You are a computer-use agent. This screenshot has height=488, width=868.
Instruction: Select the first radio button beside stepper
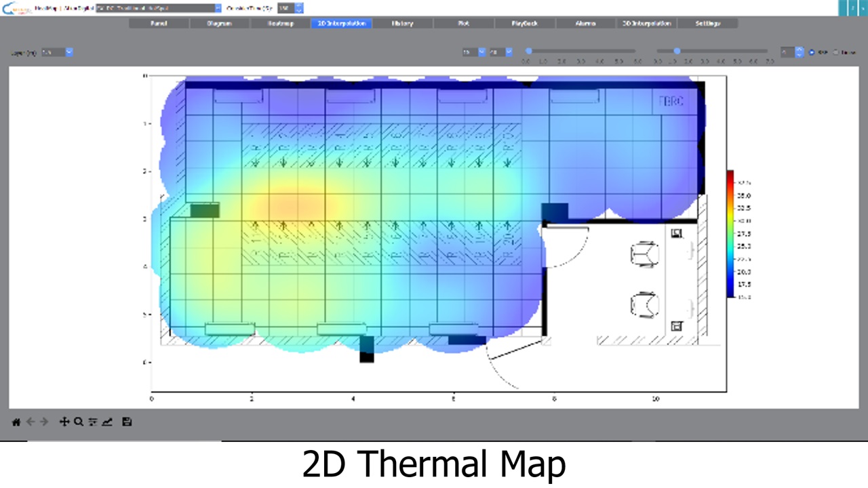tap(812, 52)
